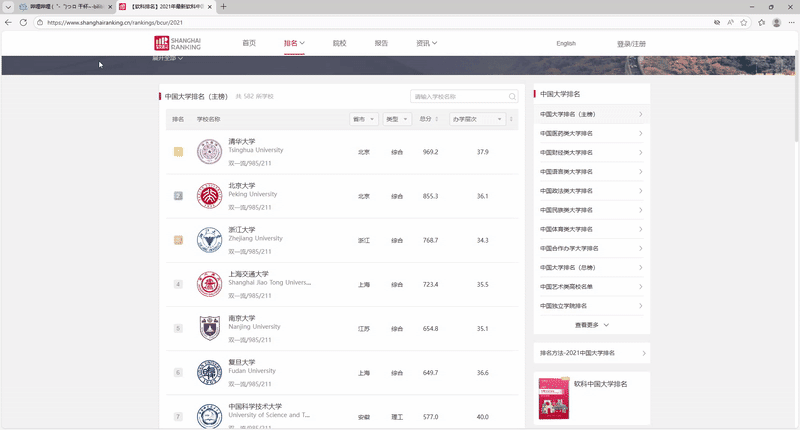Go back to the previous page

click(8, 22)
